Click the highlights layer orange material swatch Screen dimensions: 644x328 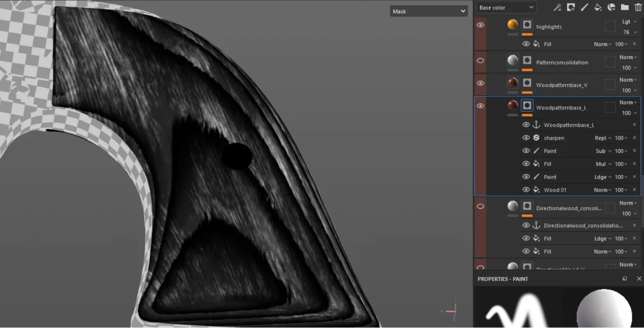(x=513, y=24)
